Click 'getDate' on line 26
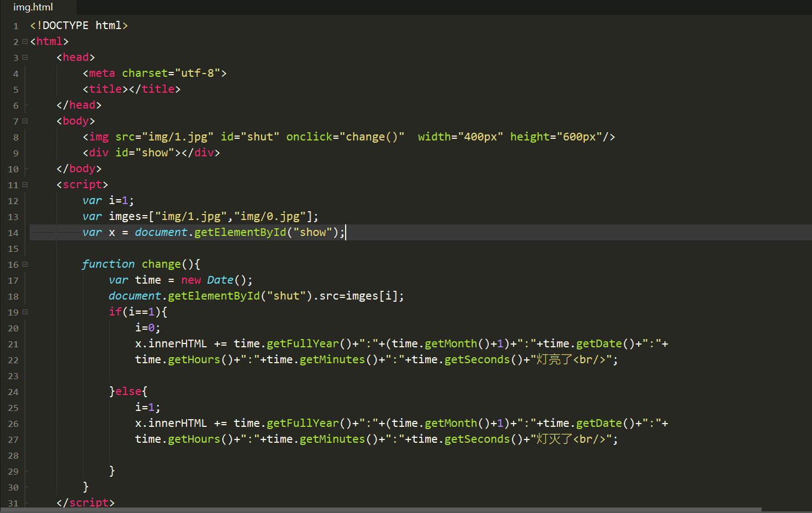This screenshot has width=812, height=513. click(x=599, y=423)
